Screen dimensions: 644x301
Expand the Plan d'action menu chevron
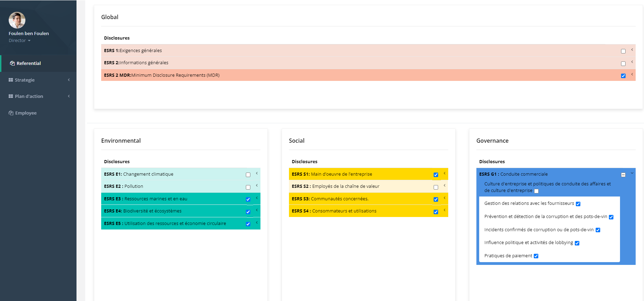pyautogui.click(x=69, y=96)
